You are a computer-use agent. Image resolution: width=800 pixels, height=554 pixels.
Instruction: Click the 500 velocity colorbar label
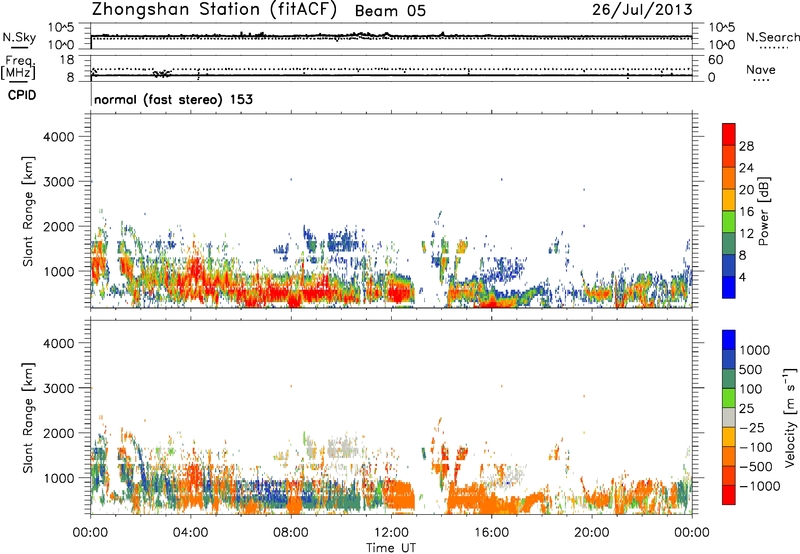click(751, 370)
